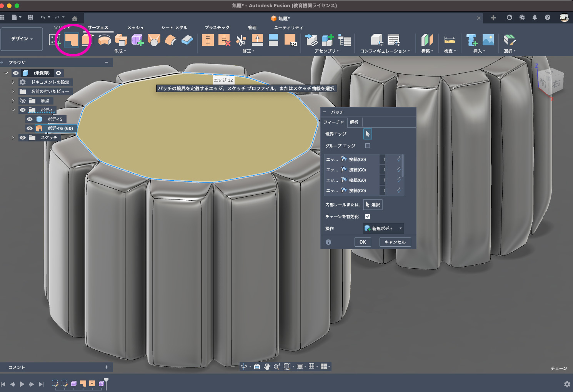Click the timeline settings gear
The image size is (573, 392).
[567, 384]
